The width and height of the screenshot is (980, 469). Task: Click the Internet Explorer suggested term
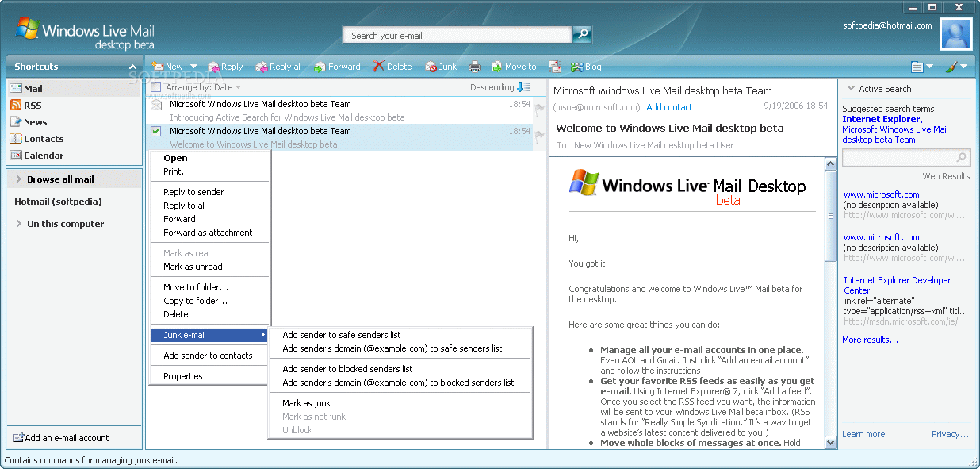[x=882, y=119]
